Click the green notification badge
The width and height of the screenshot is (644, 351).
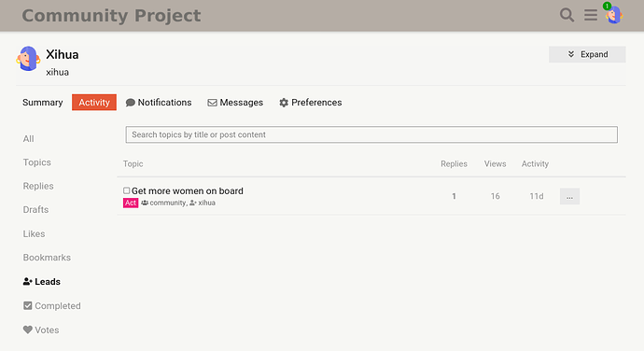[607, 6]
